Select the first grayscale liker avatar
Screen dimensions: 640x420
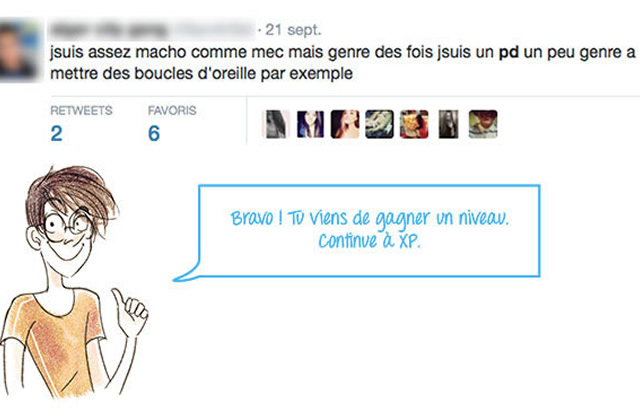(276, 124)
